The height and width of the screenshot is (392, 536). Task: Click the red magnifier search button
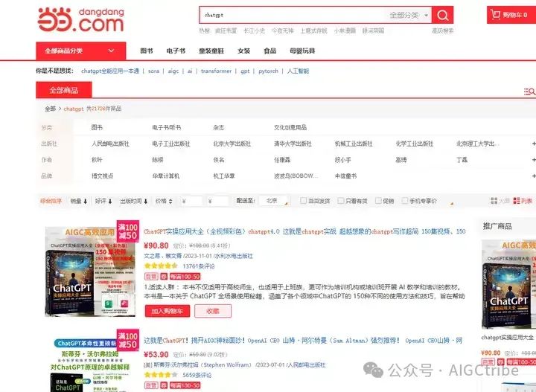pos(442,15)
